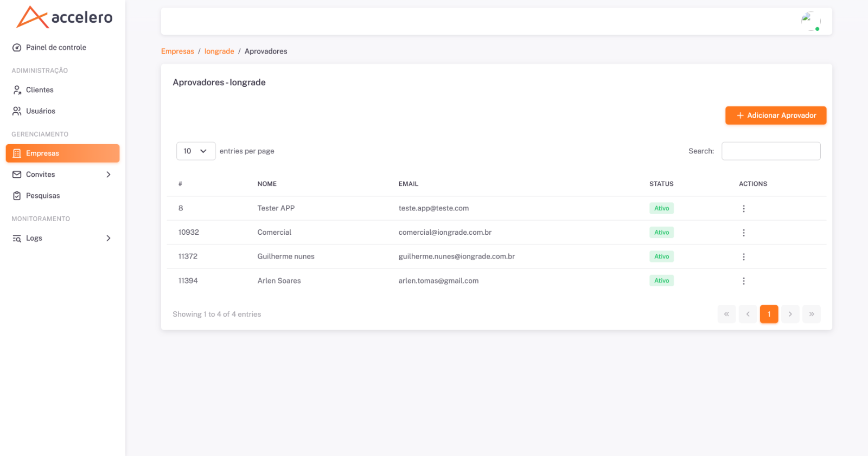Open actions menu for Tester APP row
This screenshot has width=868, height=456.
point(743,209)
